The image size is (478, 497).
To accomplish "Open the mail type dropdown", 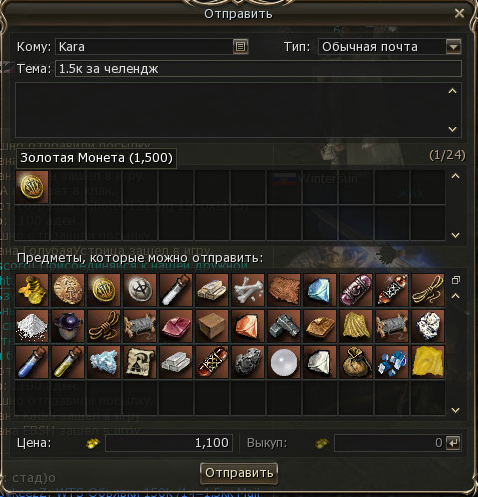I will pos(453,47).
